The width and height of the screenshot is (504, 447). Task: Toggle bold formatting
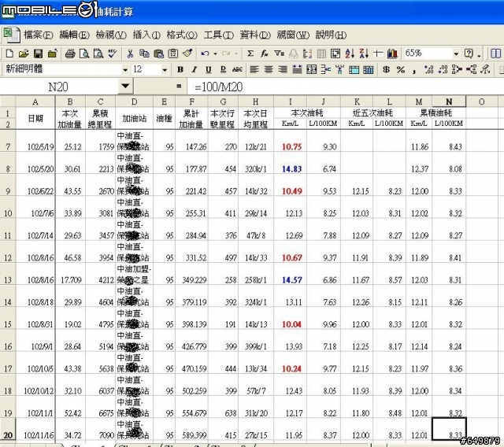tap(182, 69)
